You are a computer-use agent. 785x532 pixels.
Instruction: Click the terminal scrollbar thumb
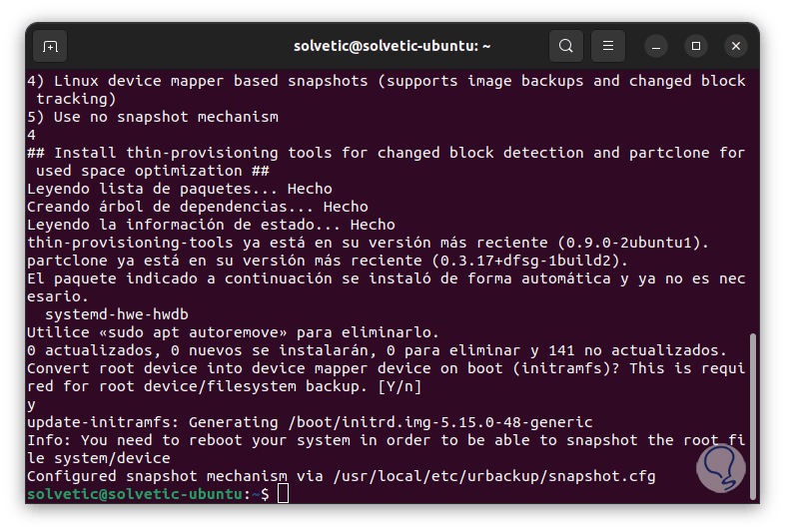pos(753,414)
